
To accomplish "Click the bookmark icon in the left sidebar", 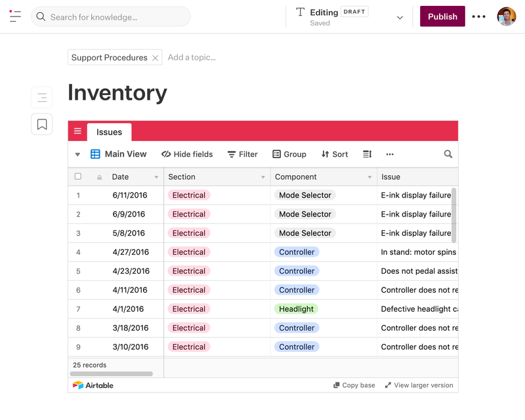I will pyautogui.click(x=41, y=123).
